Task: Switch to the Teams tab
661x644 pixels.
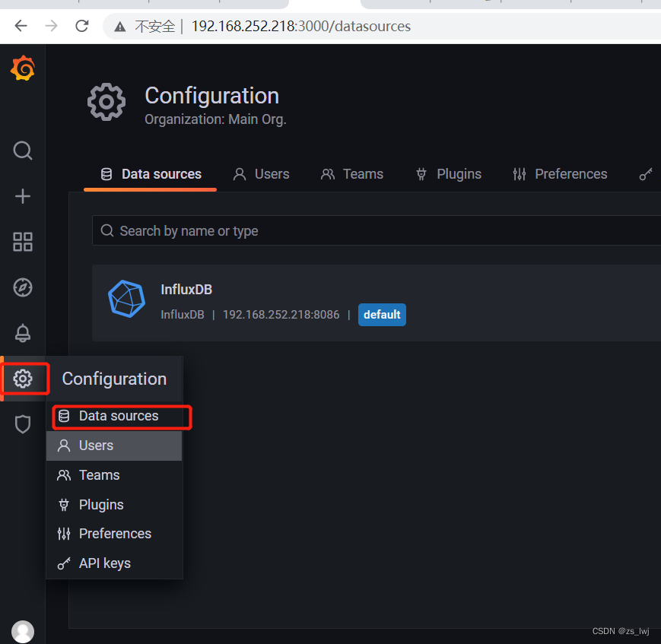Action: pyautogui.click(x=352, y=174)
